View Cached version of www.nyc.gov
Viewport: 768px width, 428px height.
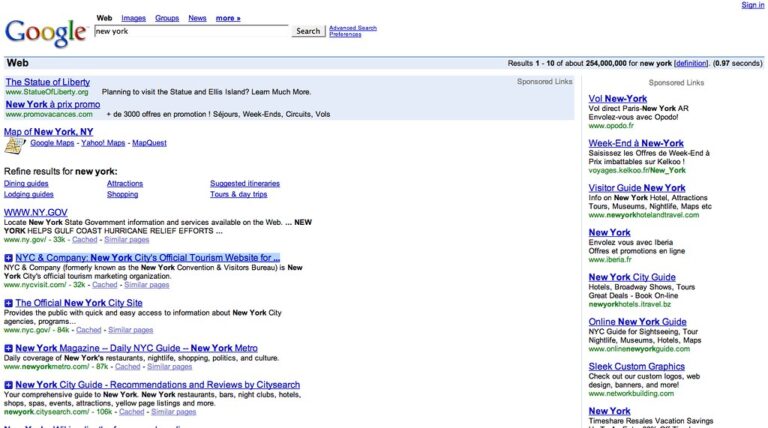89,330
